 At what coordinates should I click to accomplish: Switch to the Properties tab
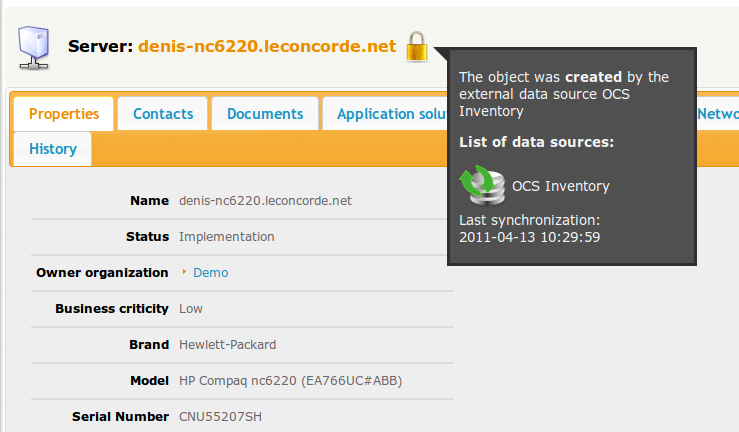pos(64,114)
